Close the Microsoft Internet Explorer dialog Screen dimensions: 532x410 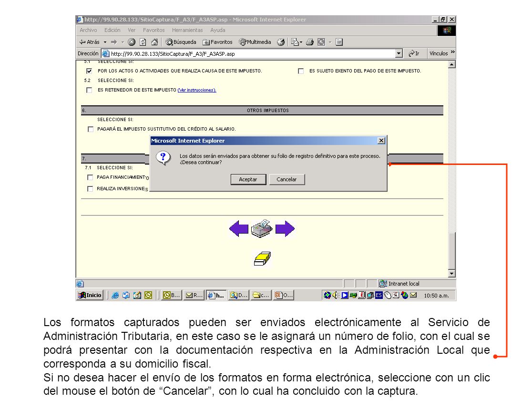coord(381,141)
